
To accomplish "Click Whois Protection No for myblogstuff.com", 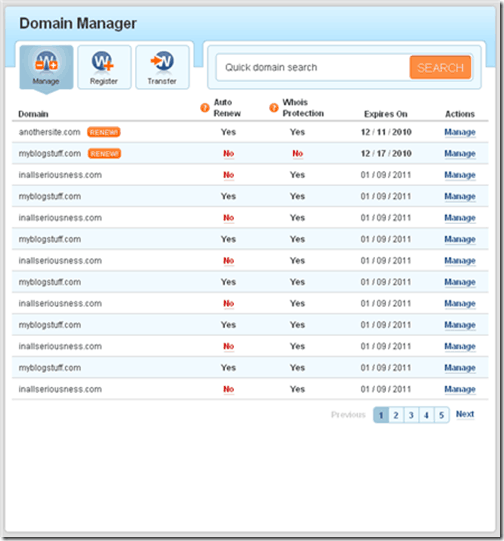I will click(298, 154).
